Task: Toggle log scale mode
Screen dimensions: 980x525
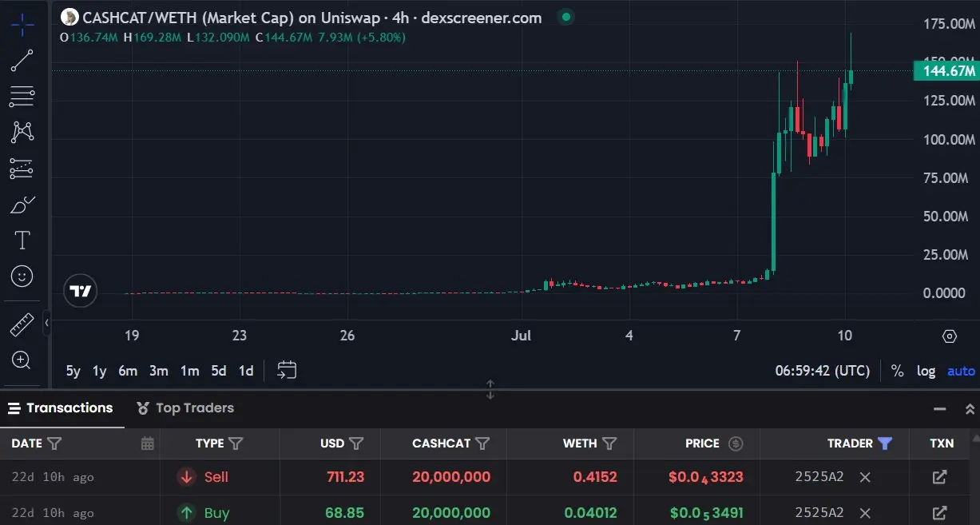Action: [x=926, y=371]
